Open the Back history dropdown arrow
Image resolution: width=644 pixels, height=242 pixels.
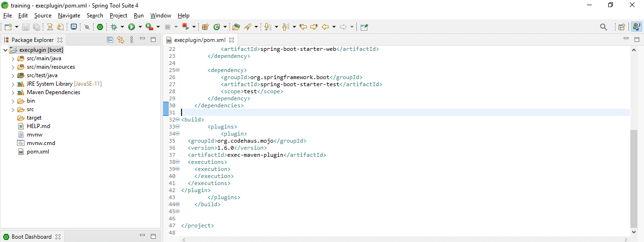click(334, 27)
